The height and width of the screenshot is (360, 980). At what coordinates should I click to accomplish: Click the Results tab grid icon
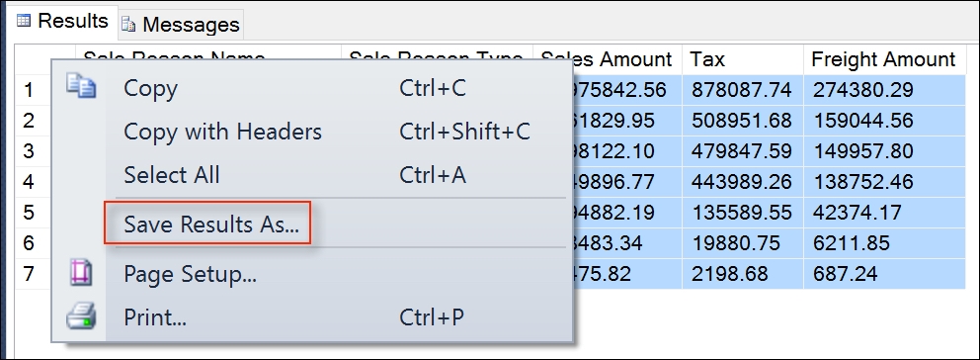click(23, 21)
